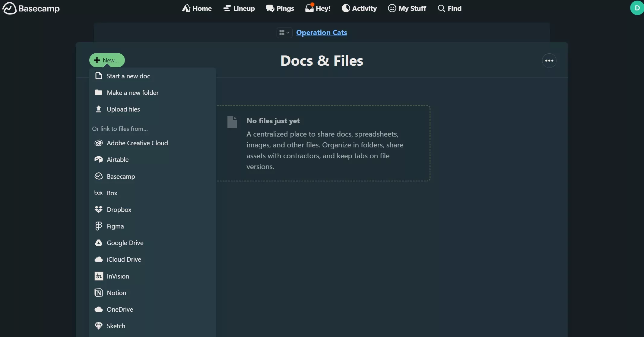The image size is (644, 337).
Task: Click the Pings chat bubbles icon
Action: [270, 8]
